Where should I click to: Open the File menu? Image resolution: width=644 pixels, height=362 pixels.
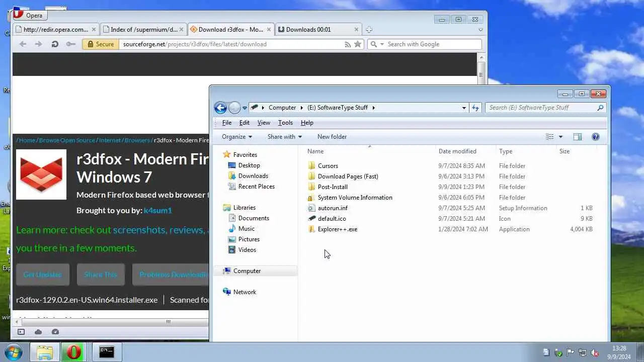pos(227,123)
